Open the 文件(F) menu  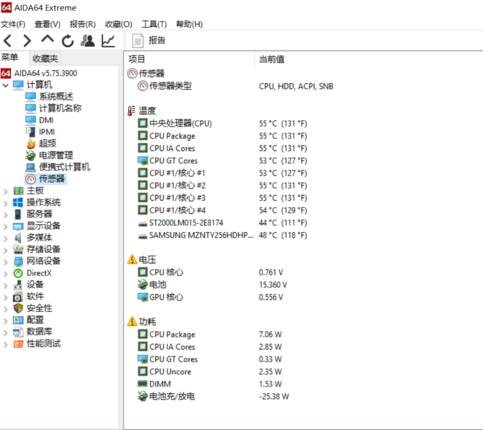[x=13, y=24]
